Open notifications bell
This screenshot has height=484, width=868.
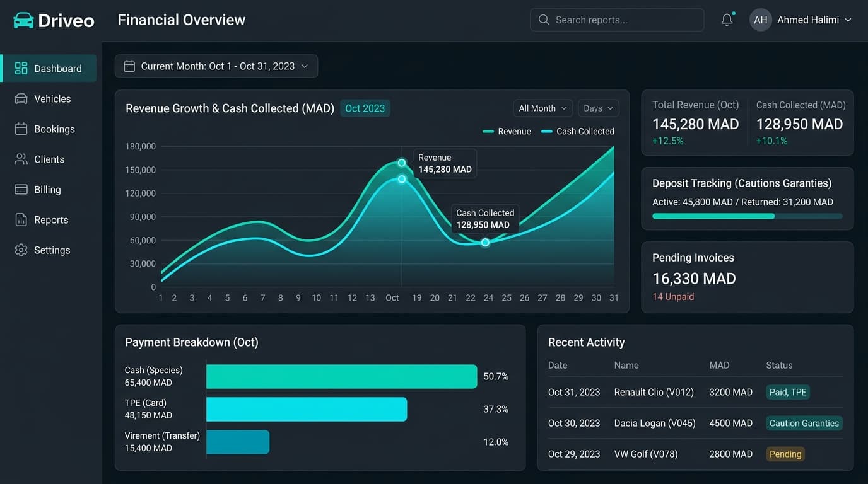[727, 20]
